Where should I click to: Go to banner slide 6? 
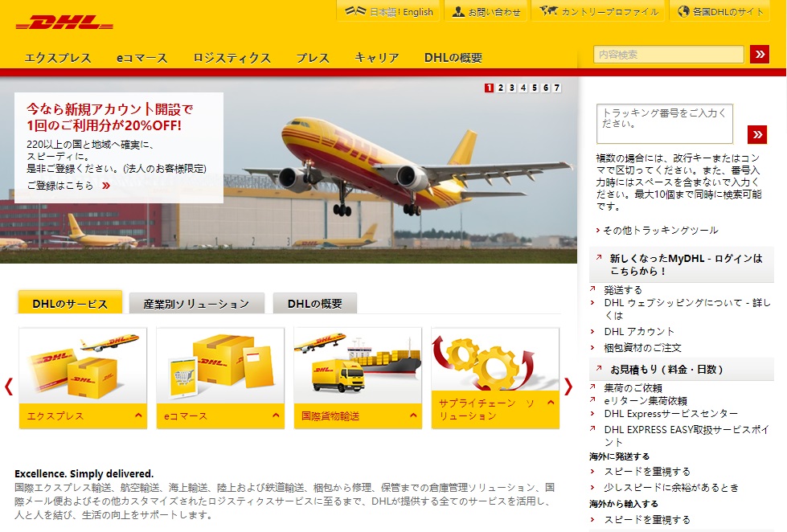(546, 88)
